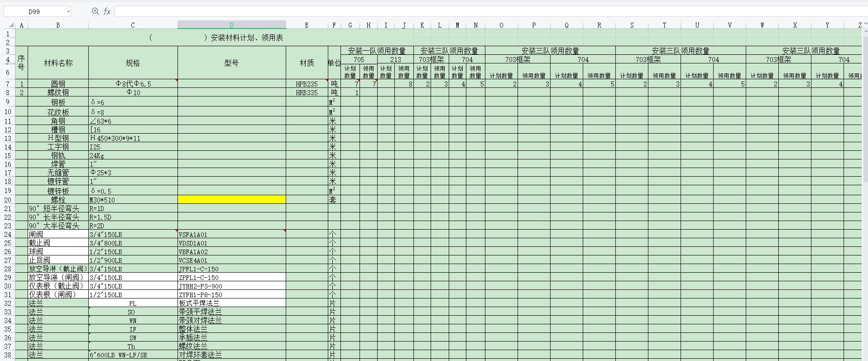Select the 工字钢 cell

point(58,147)
